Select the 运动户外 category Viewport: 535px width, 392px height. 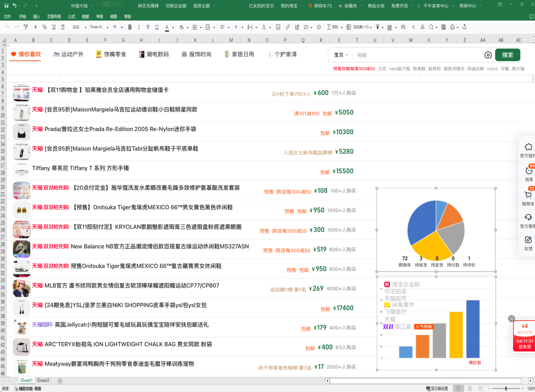pyautogui.click(x=68, y=54)
